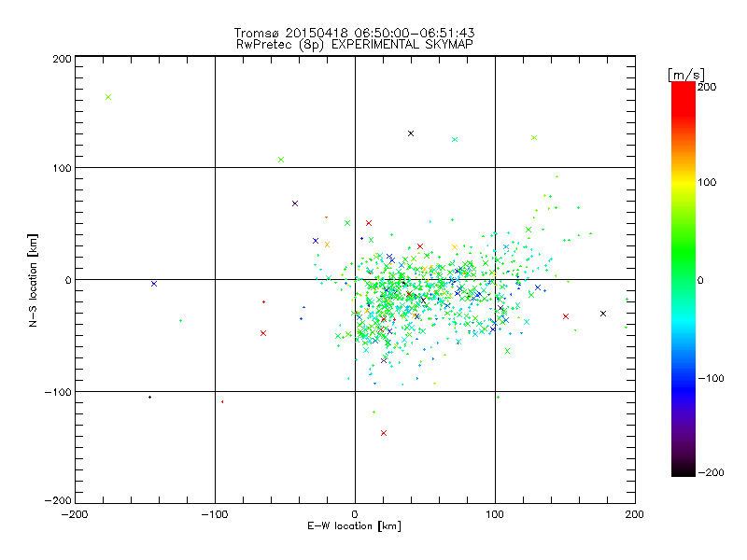
Task: Select the velocity colorbar scale
Action: (684, 278)
